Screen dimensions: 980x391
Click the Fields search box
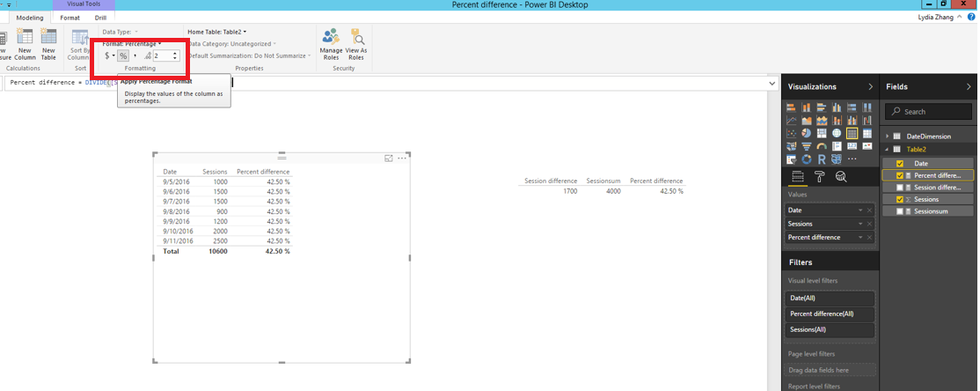coord(929,111)
